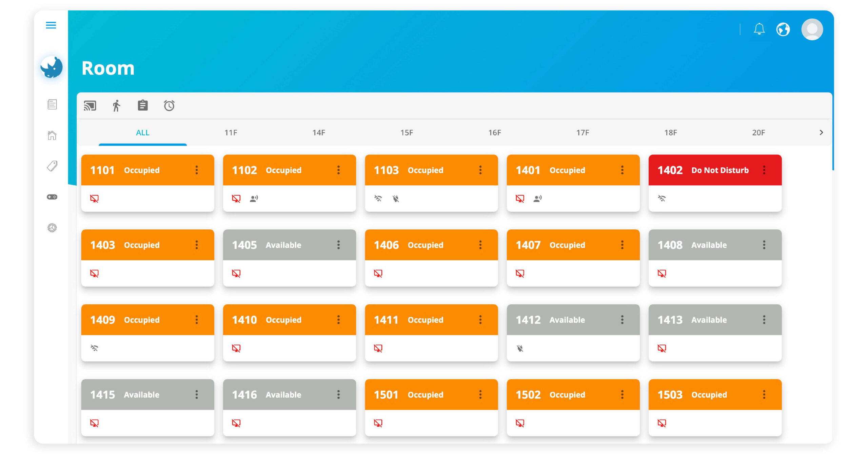This screenshot has height=454, width=868.
Task: Open options menu for room 1402
Action: click(764, 170)
